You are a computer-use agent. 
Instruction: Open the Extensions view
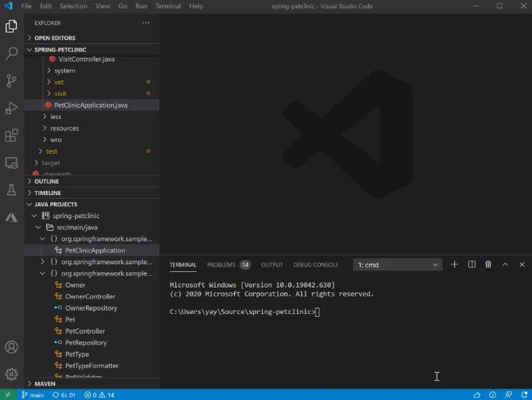pos(12,136)
